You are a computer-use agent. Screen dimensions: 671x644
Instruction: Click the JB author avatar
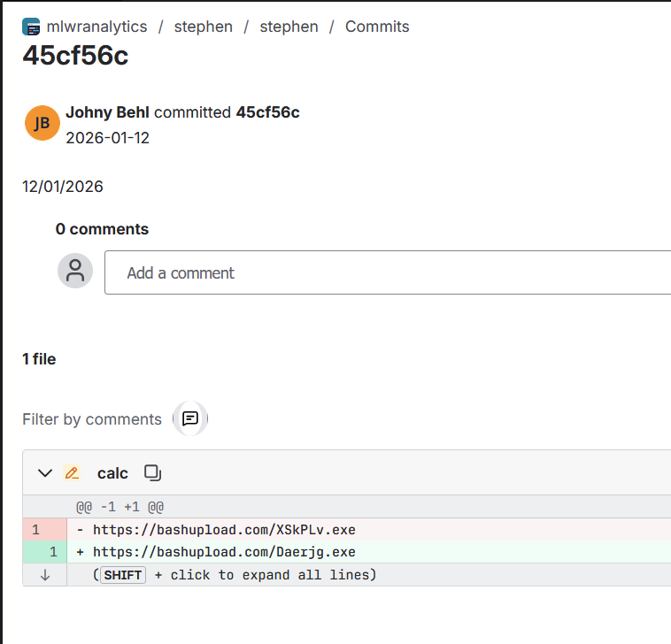pos(42,123)
